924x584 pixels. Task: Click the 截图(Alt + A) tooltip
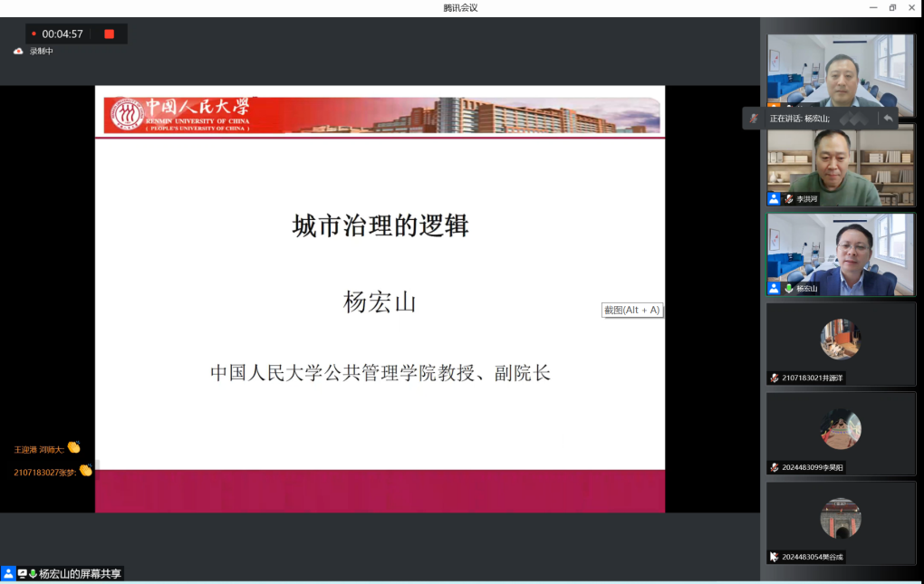coord(632,311)
